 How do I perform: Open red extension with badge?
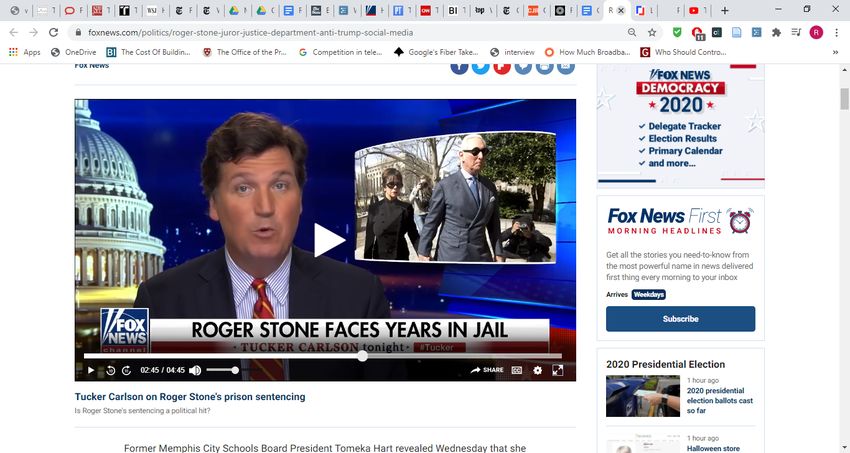tap(697, 33)
